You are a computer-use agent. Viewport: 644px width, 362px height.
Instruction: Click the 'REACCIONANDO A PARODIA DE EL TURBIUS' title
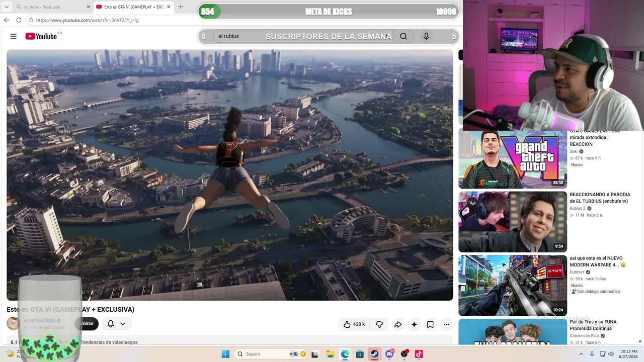pos(600,198)
